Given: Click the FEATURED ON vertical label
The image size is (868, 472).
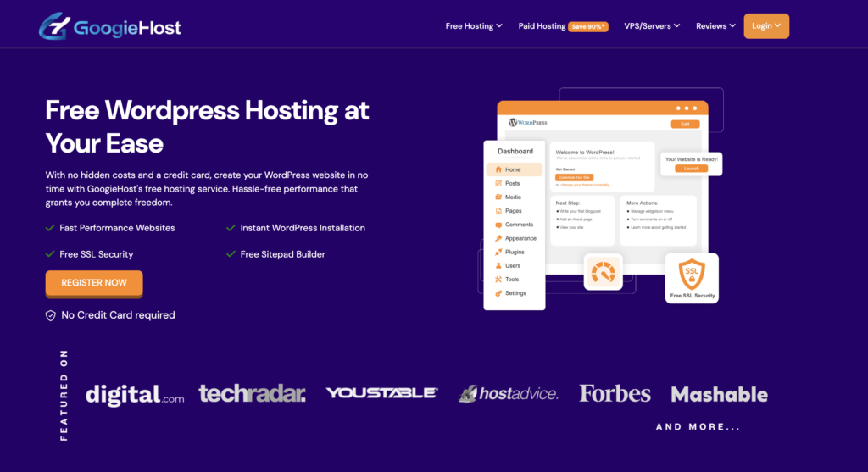Looking at the screenshot, I should (64, 395).
